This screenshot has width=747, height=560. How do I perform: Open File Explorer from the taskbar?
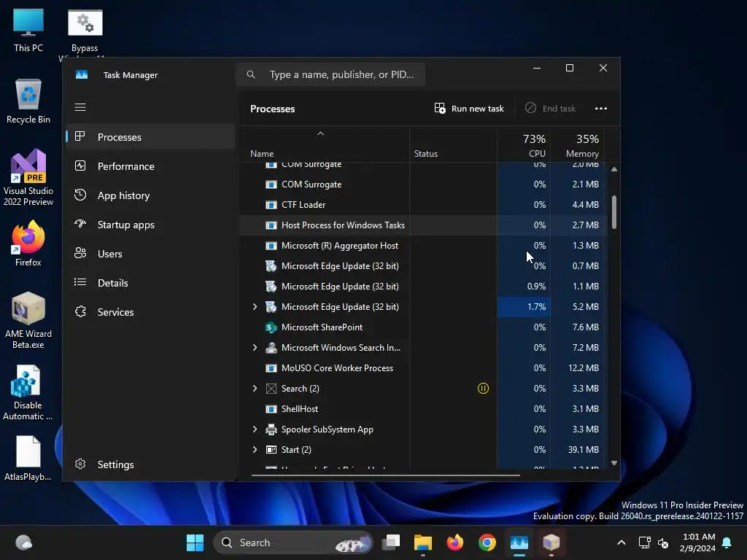(423, 542)
